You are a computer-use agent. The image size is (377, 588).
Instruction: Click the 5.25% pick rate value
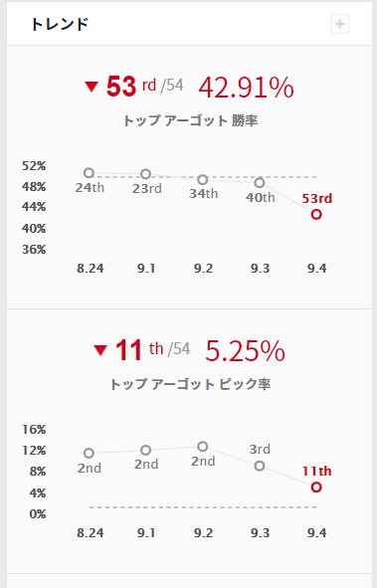245,351
